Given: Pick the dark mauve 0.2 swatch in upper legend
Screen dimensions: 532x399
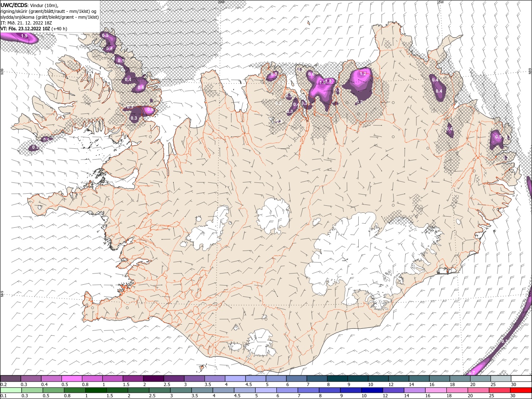Looking at the screenshot, I should 10,378.
